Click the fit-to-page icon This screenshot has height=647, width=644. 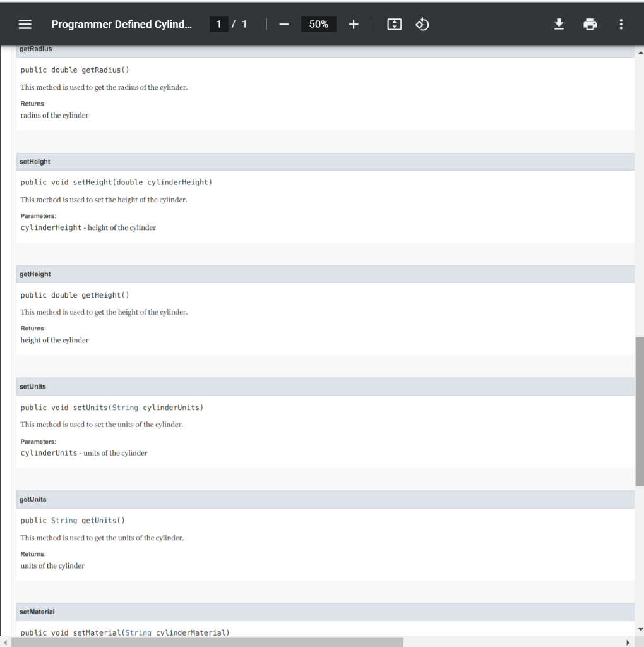(394, 23)
